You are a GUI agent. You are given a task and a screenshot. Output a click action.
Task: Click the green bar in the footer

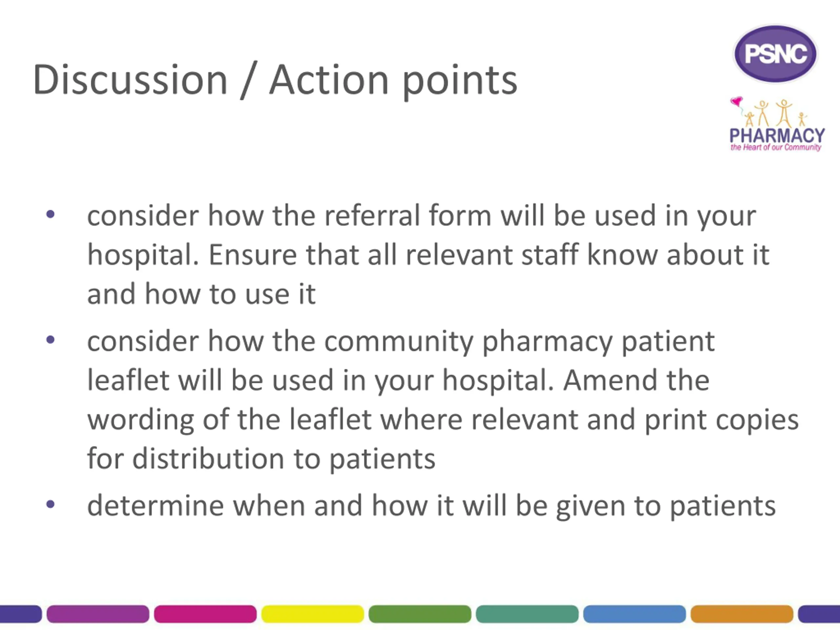[x=420, y=614]
